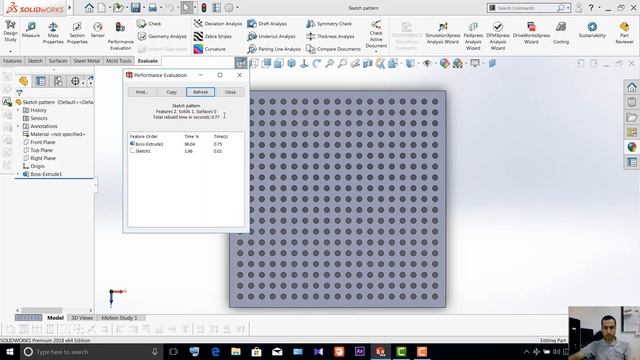Open Geometry Analysis
The height and width of the screenshot is (360, 640).
[162, 36]
